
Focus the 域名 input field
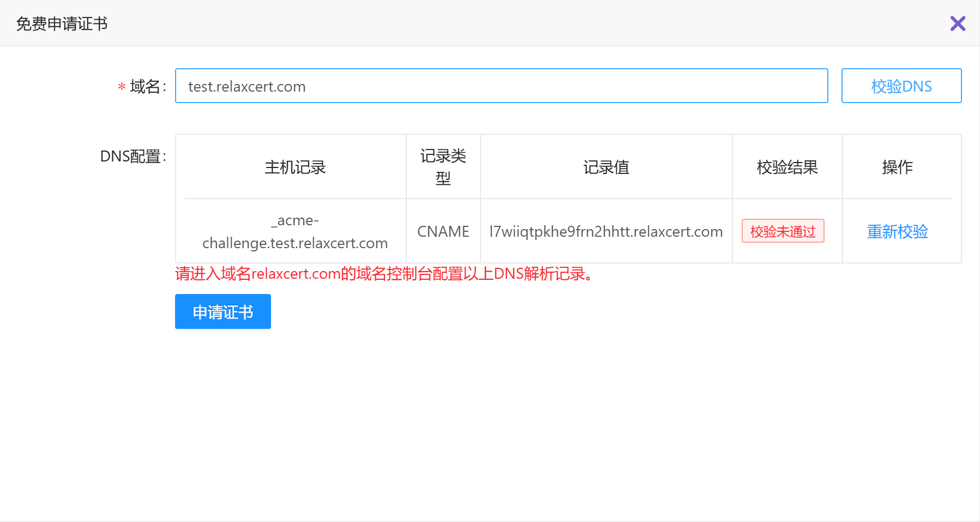pyautogui.click(x=501, y=86)
